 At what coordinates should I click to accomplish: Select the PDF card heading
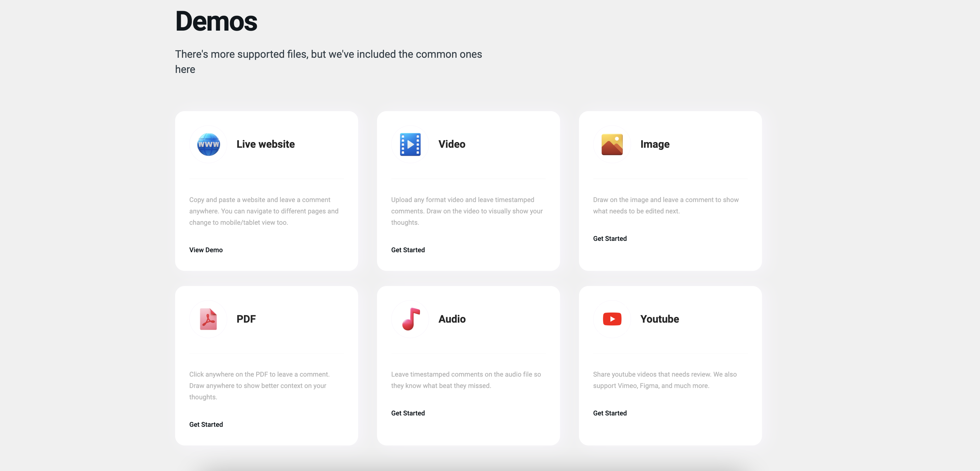tap(246, 319)
